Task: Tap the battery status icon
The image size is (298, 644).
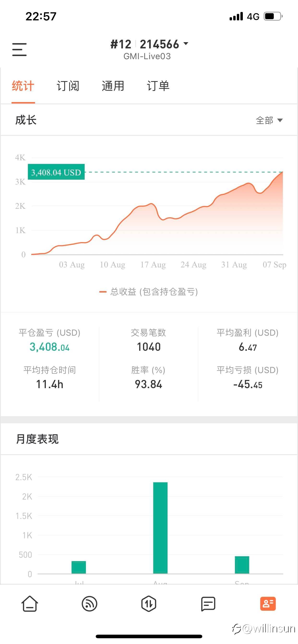Action: [x=273, y=17]
